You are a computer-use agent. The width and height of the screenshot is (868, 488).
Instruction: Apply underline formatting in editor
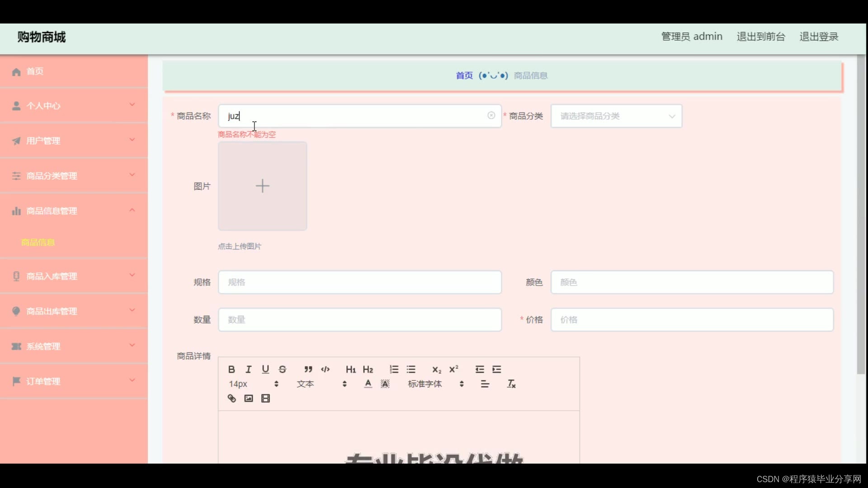point(265,369)
